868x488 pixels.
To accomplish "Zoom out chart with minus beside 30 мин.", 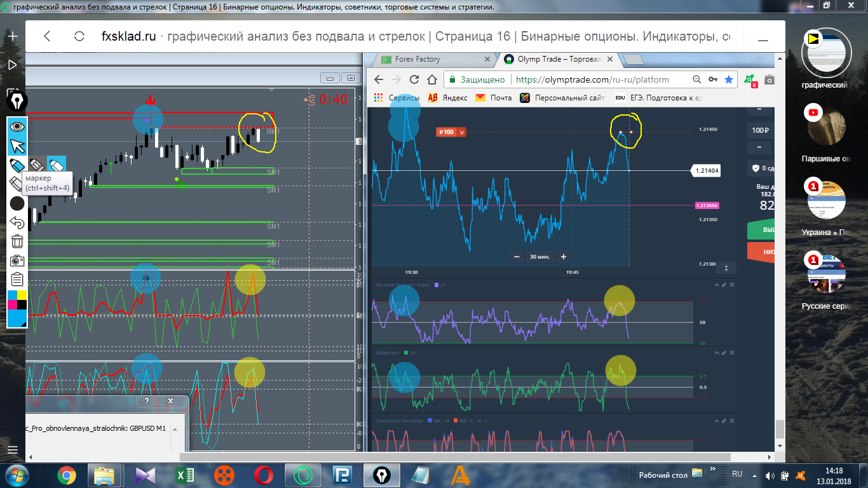I will pyautogui.click(x=516, y=257).
